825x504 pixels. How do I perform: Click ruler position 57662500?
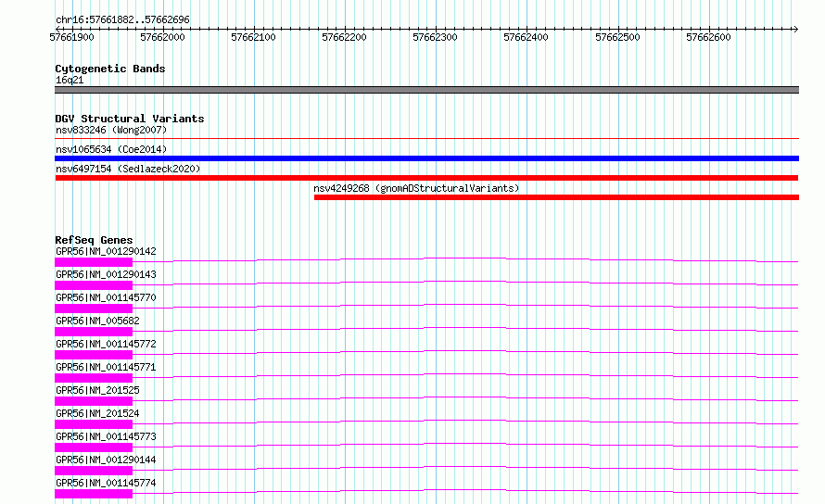point(617,37)
